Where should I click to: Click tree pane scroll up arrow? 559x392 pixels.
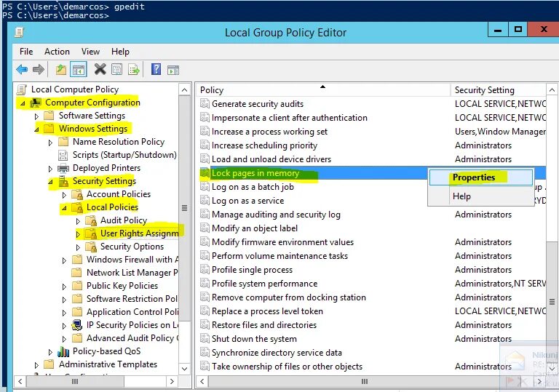pyautogui.click(x=184, y=89)
